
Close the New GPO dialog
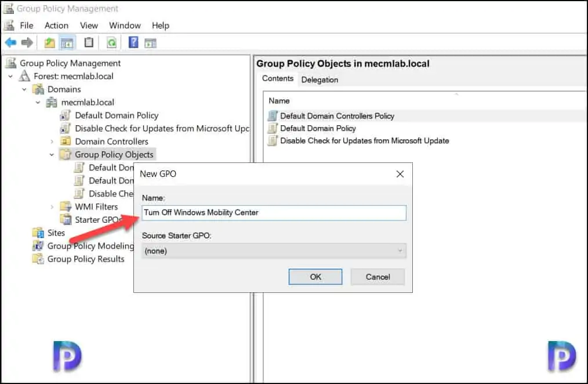coord(400,174)
